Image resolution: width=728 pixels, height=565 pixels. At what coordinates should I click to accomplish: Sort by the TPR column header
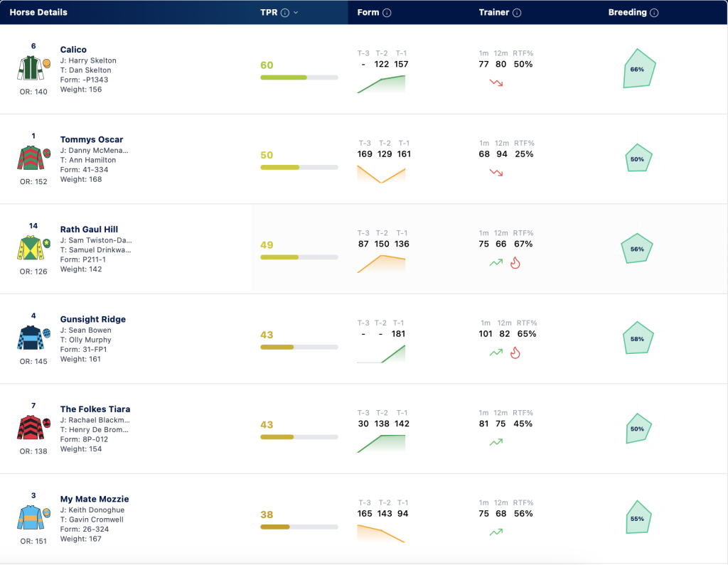pyautogui.click(x=269, y=13)
